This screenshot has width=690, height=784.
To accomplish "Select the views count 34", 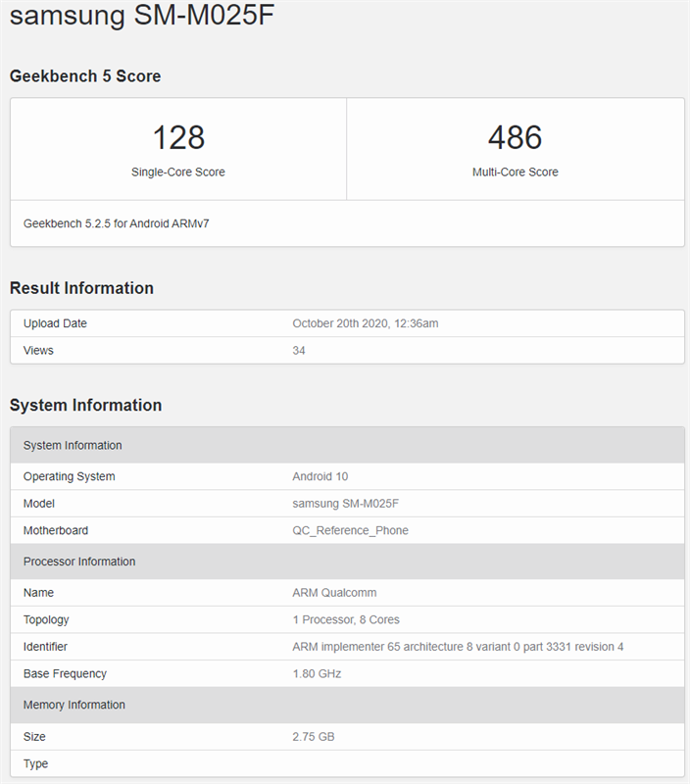I will [x=299, y=351].
